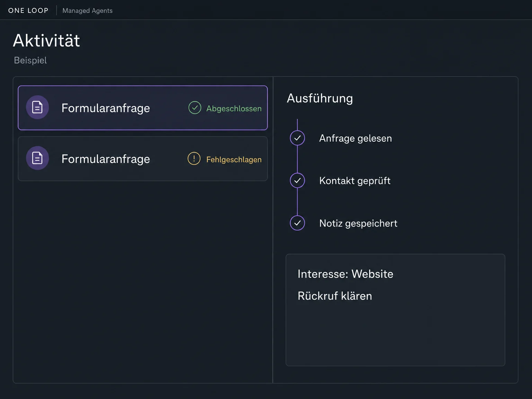Click the Aktivität page title

coord(47,41)
